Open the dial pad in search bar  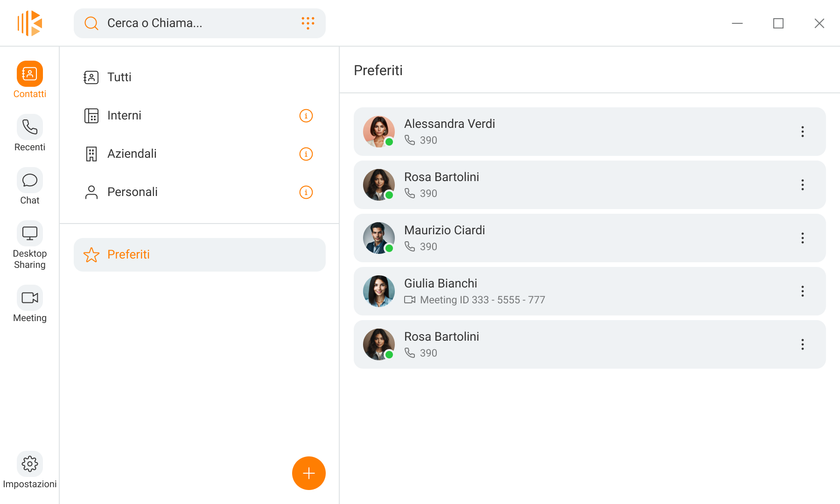click(x=308, y=23)
